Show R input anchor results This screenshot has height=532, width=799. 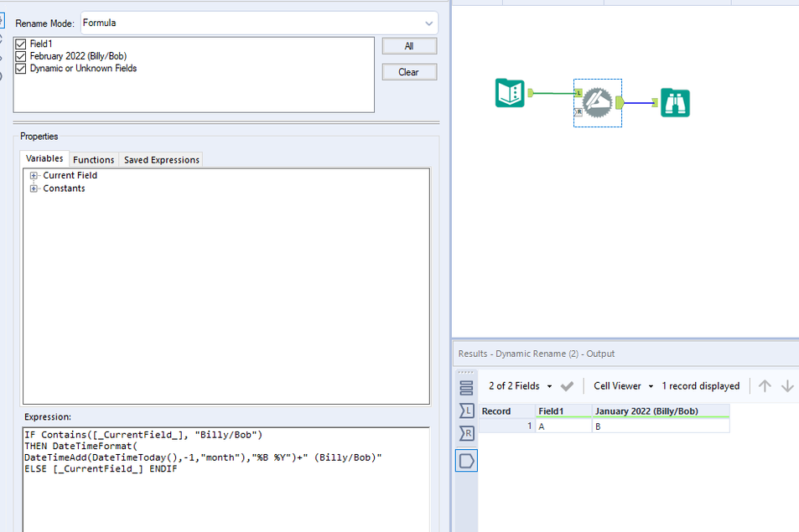(x=466, y=433)
